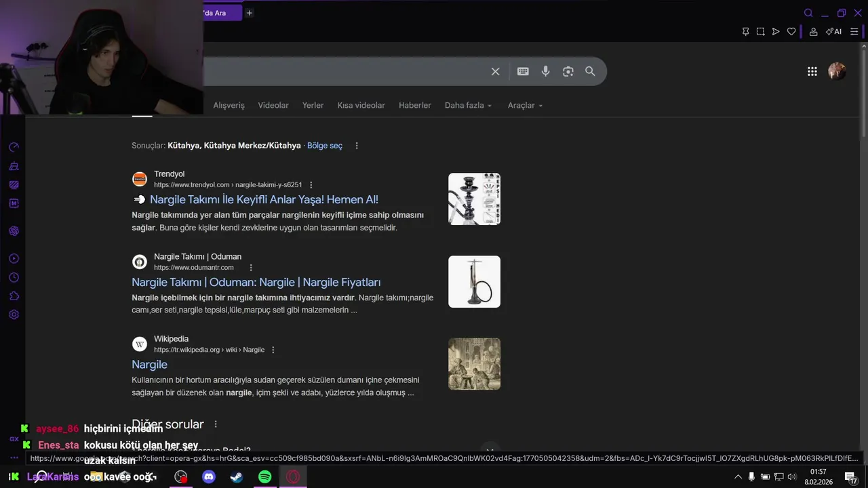
Task: Open the profile account icon in toolbar
Action: (813, 32)
